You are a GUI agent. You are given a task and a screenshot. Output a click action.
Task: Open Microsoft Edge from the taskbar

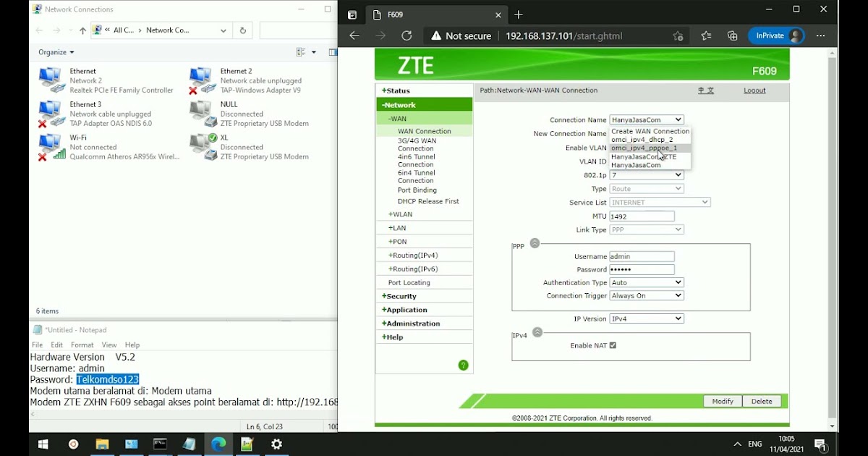point(218,444)
